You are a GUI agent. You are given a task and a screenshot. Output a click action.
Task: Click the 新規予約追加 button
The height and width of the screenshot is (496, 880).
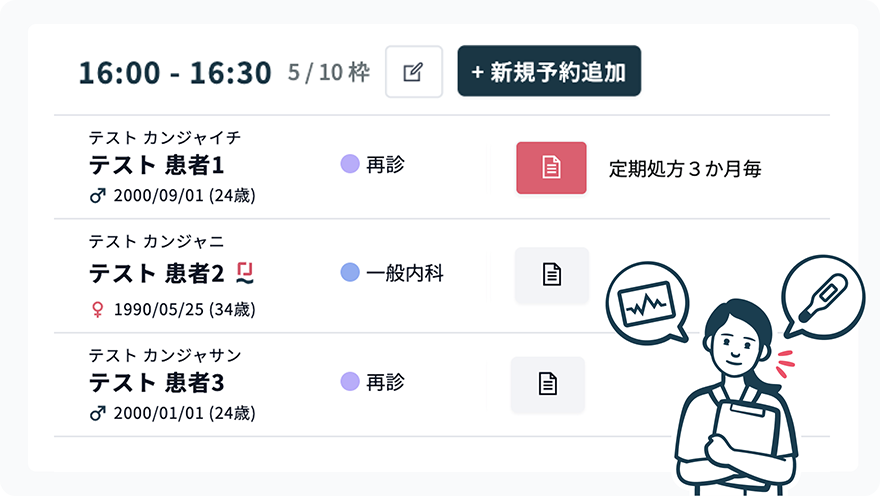pos(549,71)
